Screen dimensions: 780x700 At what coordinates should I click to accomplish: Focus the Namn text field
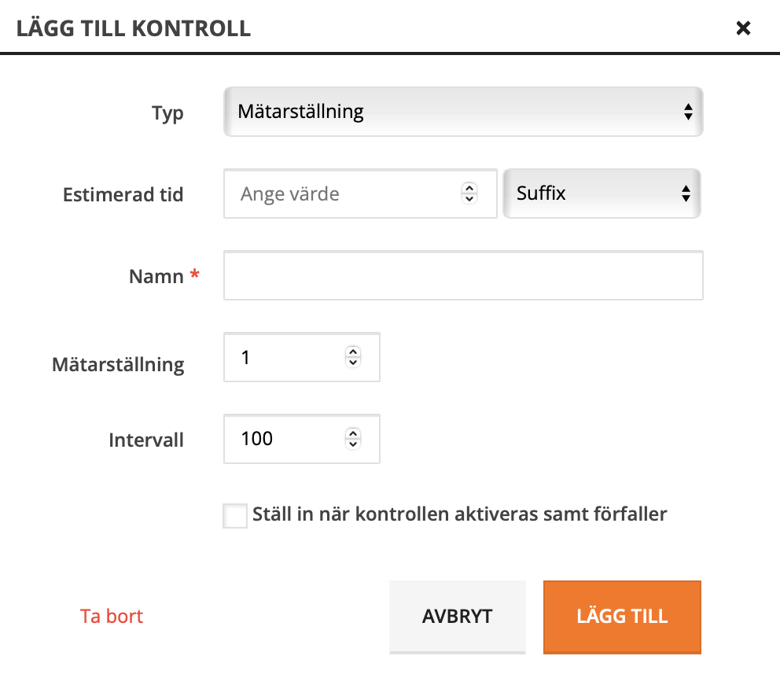pyautogui.click(x=463, y=276)
